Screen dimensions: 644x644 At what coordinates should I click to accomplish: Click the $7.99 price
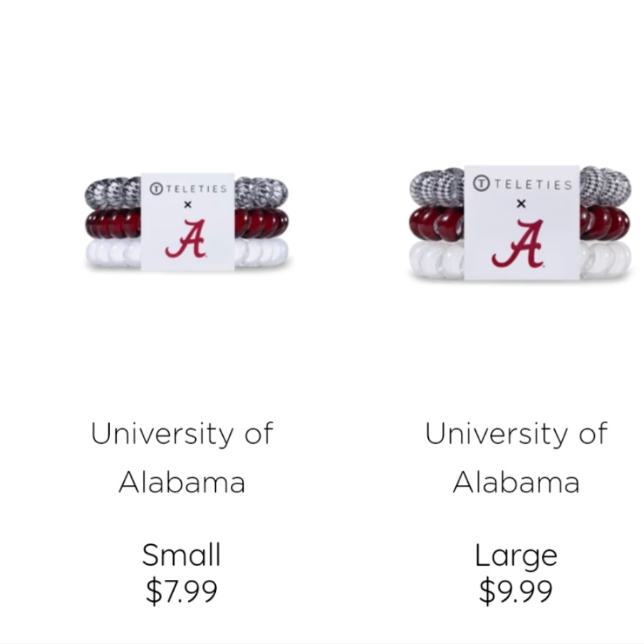pyautogui.click(x=182, y=591)
